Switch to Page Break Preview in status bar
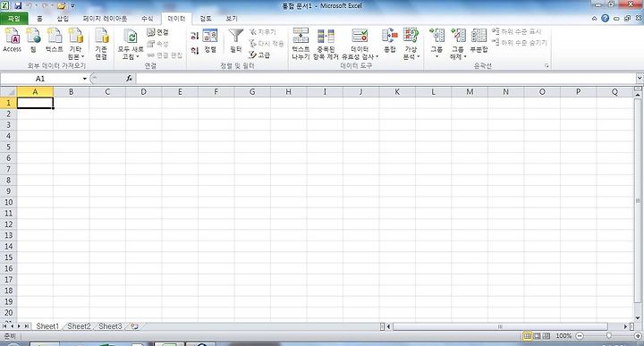Screen dimensions: 644x346 pos(547,336)
